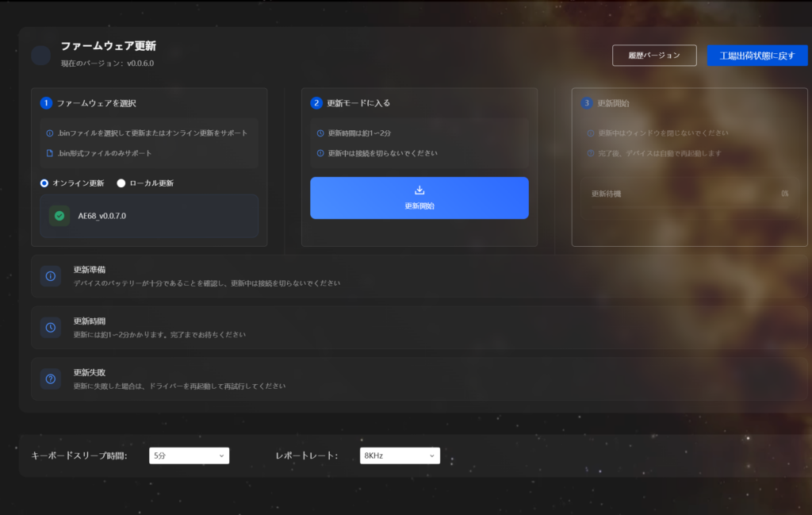This screenshot has width=812, height=515.
Task: Click the 更新待機 progress bar
Action: 689,194
